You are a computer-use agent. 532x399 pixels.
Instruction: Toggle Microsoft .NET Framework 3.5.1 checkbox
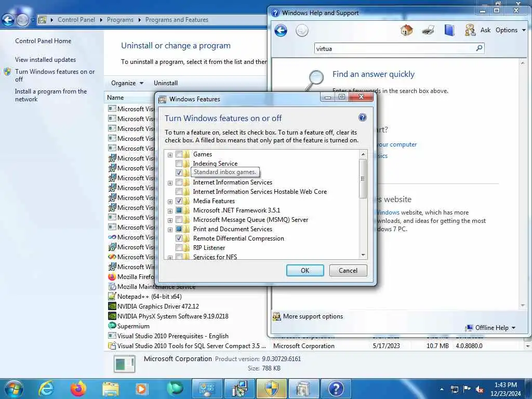tap(179, 210)
